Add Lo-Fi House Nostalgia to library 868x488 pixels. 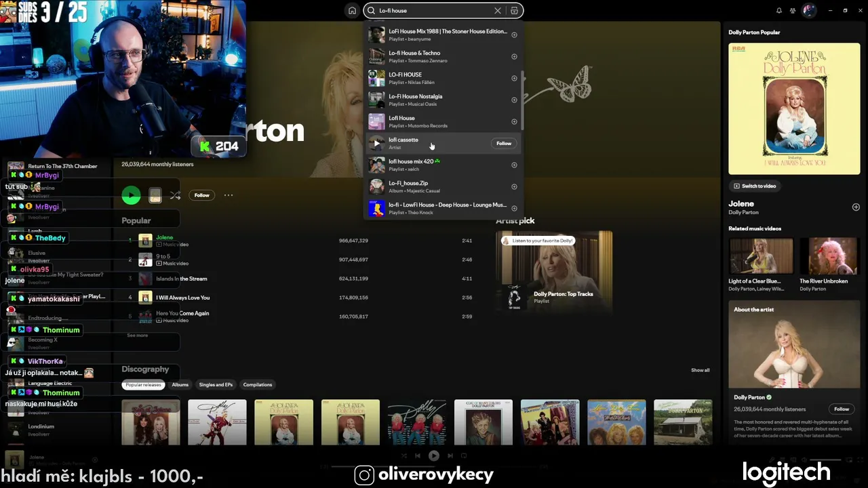[x=514, y=100]
